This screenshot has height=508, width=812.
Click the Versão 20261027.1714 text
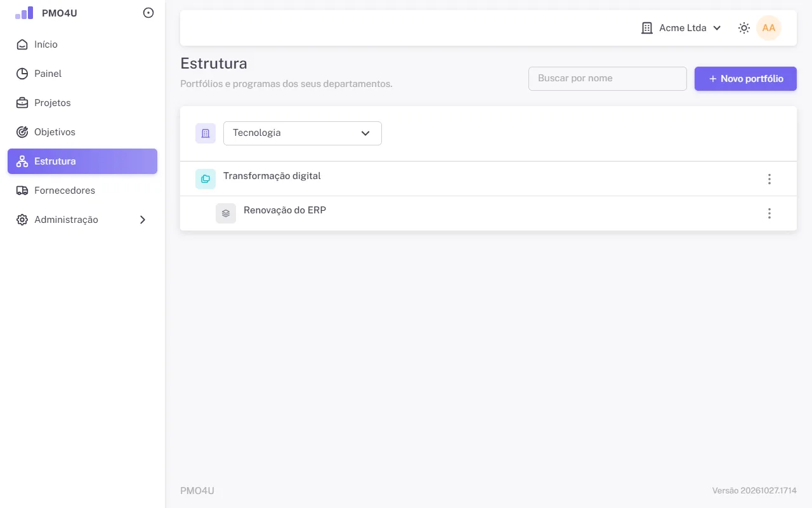754,491
